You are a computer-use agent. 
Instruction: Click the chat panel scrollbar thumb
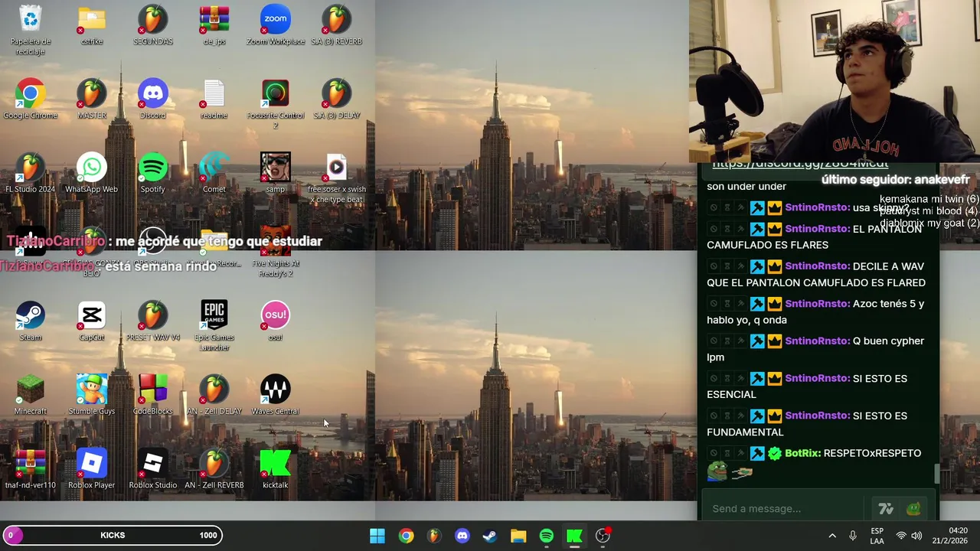(936, 474)
